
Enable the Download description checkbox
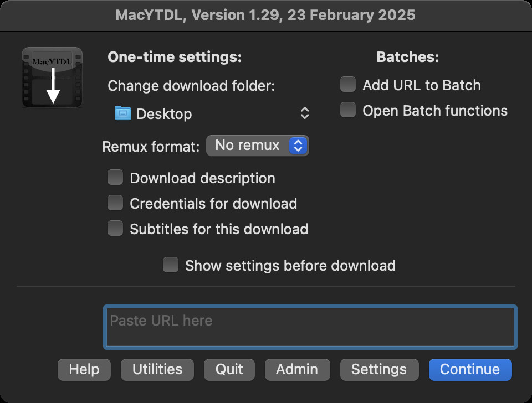[115, 178]
